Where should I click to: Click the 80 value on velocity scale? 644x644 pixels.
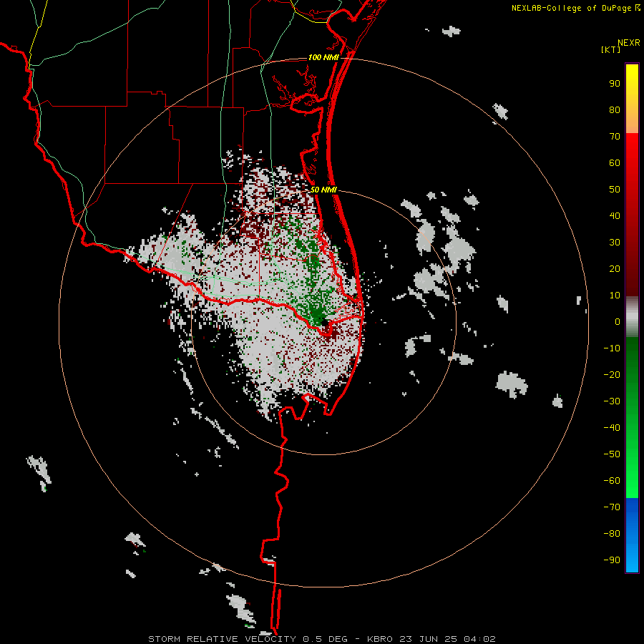click(615, 110)
